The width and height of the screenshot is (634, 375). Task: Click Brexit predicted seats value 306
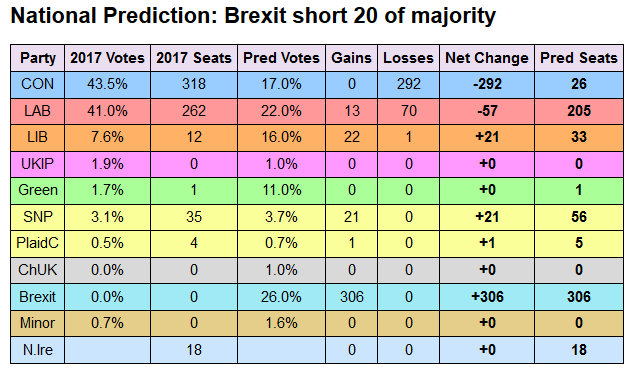point(579,297)
